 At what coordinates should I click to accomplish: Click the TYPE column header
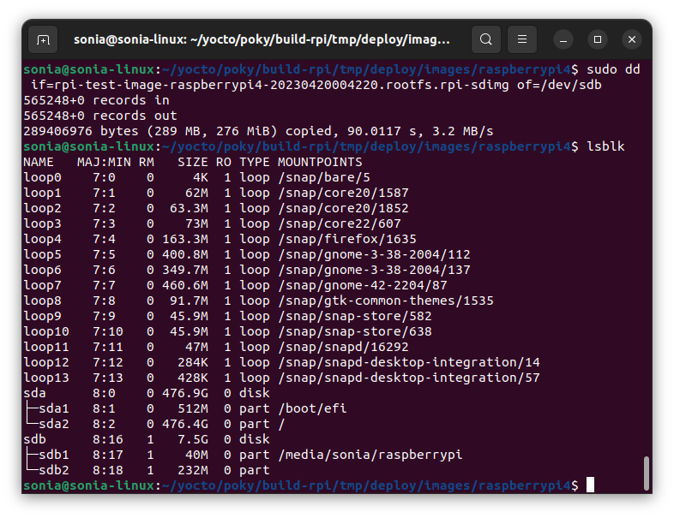(254, 162)
